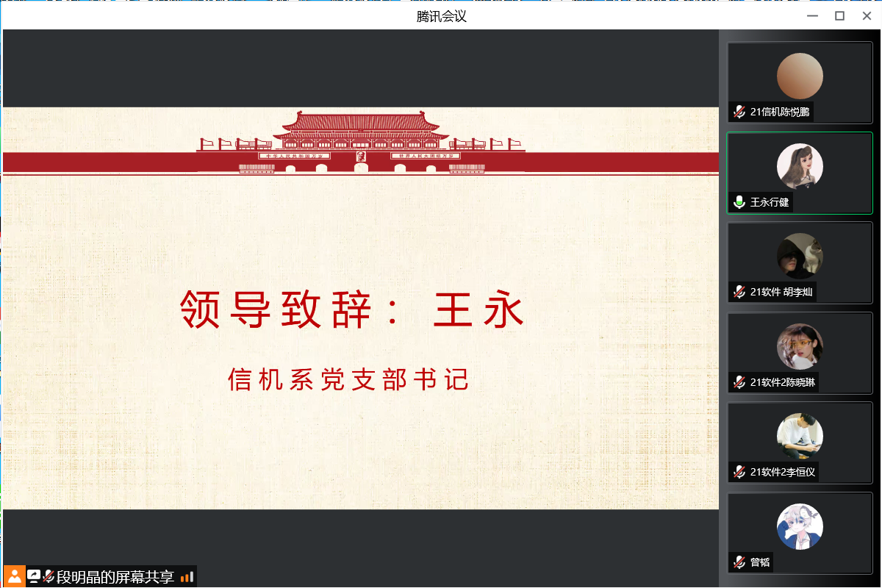Select the avatar of 21软件2李恒仪
Screen dimensions: 882x588
pos(800,436)
